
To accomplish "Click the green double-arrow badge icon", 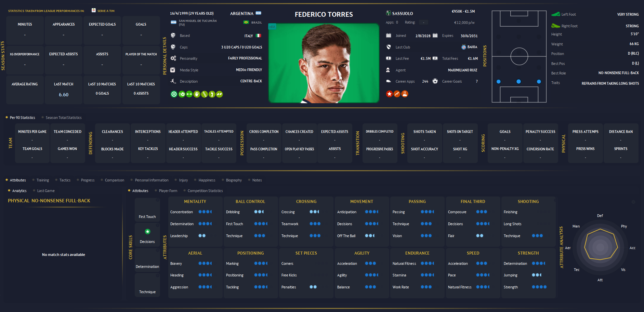I will point(219,94).
